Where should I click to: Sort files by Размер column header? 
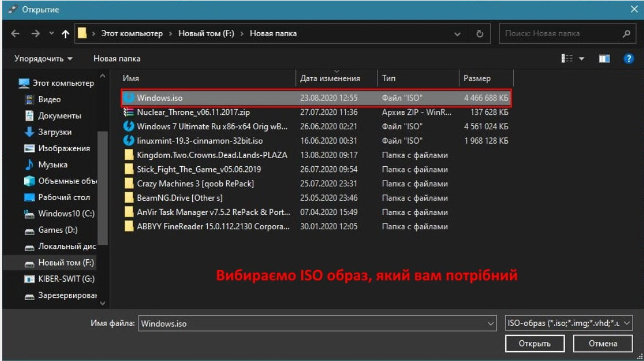pos(478,79)
